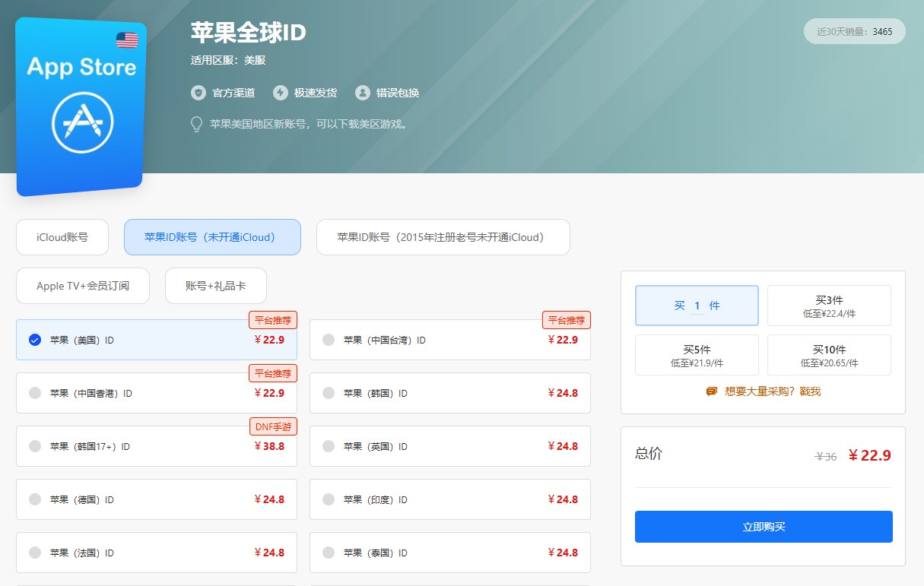Viewport: 924px width, 586px height.
Task: Click the DNF手游 tag
Action: click(273, 426)
